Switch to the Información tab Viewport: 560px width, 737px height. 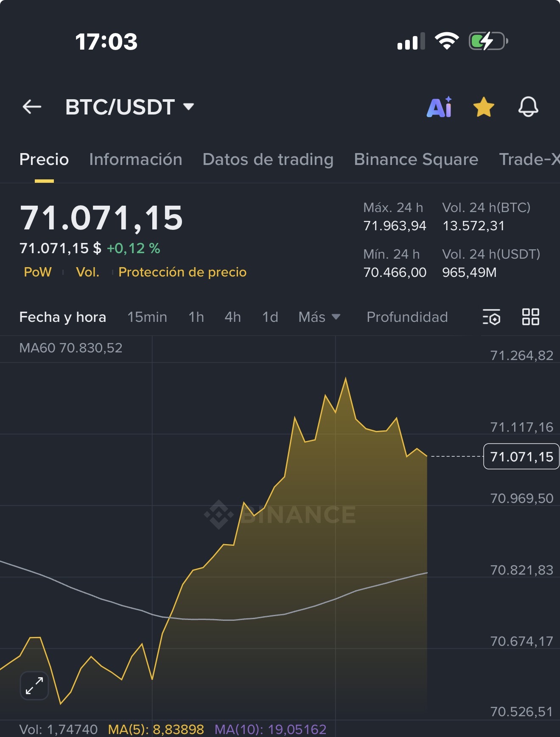[x=136, y=159]
